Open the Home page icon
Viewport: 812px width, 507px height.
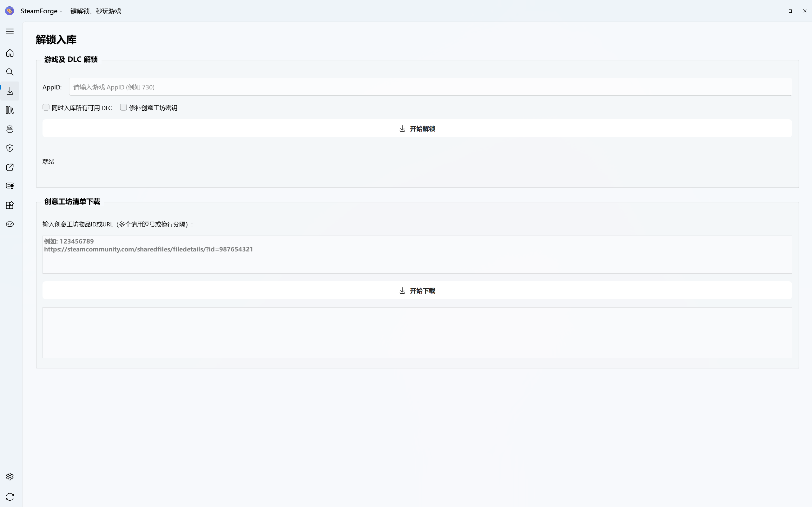pyautogui.click(x=10, y=53)
